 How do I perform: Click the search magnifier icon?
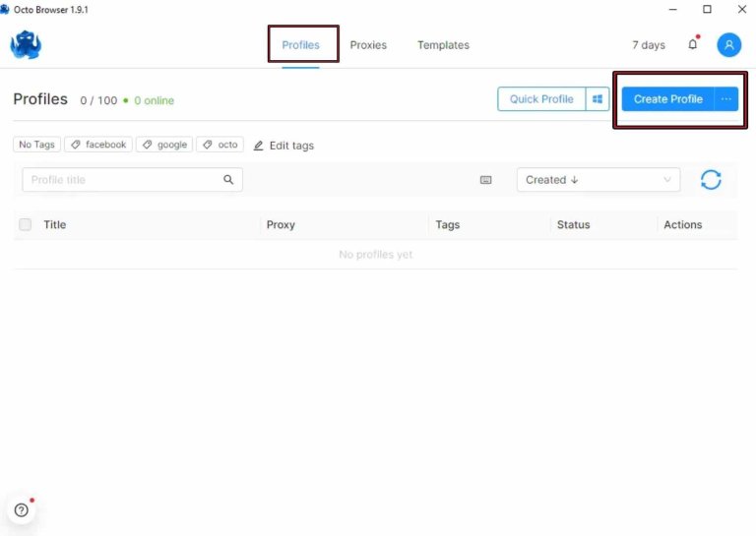228,180
